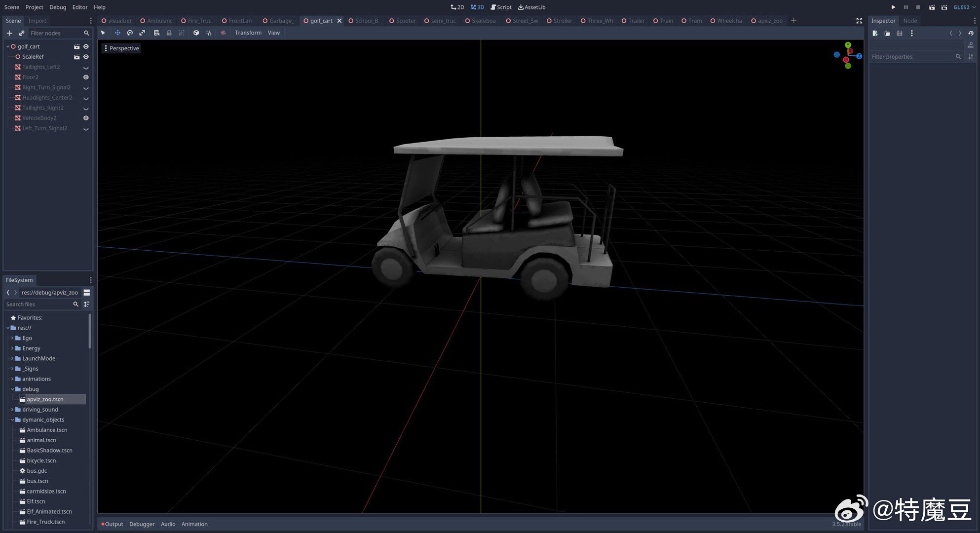
Task: Click Add Child Node plus icon
Action: 9,33
